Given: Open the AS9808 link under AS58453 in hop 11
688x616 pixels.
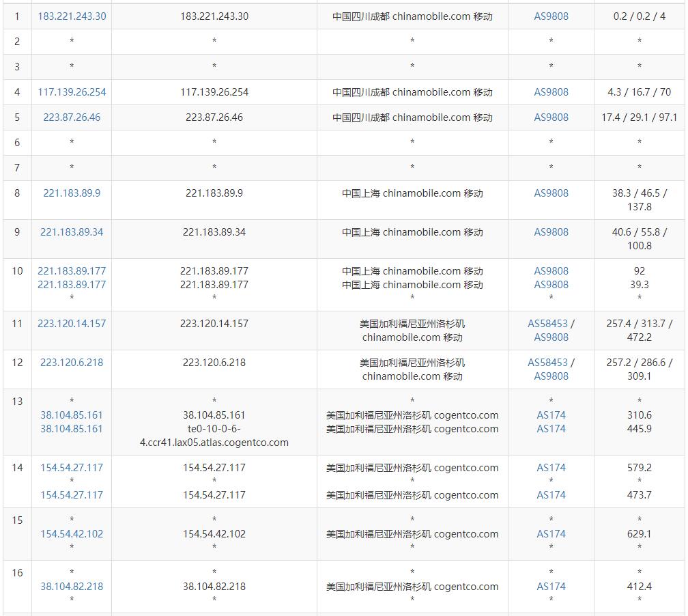Looking at the screenshot, I should [551, 337].
